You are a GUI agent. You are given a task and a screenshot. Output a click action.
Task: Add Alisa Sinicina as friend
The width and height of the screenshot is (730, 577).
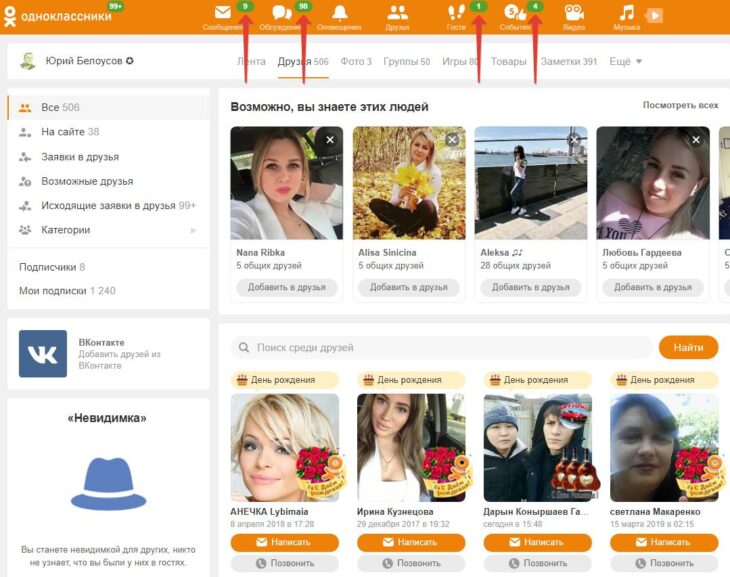[409, 287]
